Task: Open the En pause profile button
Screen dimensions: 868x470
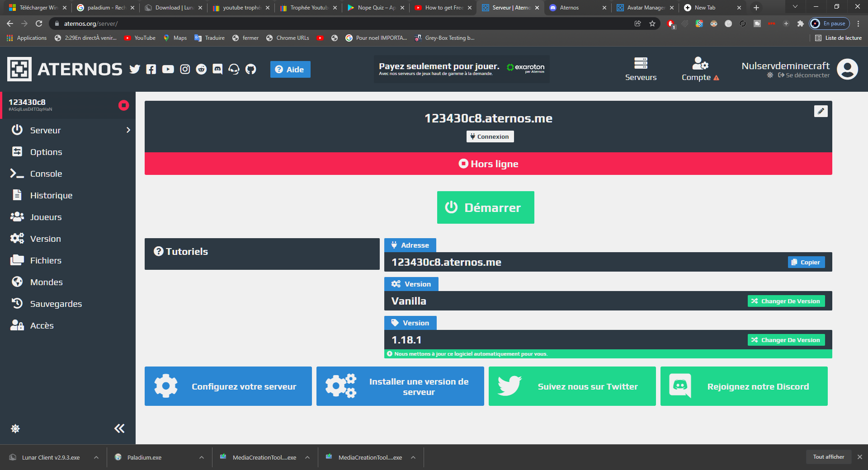Action: 830,23
